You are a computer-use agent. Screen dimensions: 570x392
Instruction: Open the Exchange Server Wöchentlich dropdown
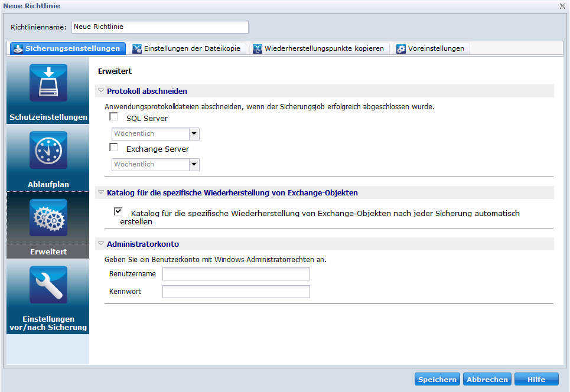[x=194, y=165]
